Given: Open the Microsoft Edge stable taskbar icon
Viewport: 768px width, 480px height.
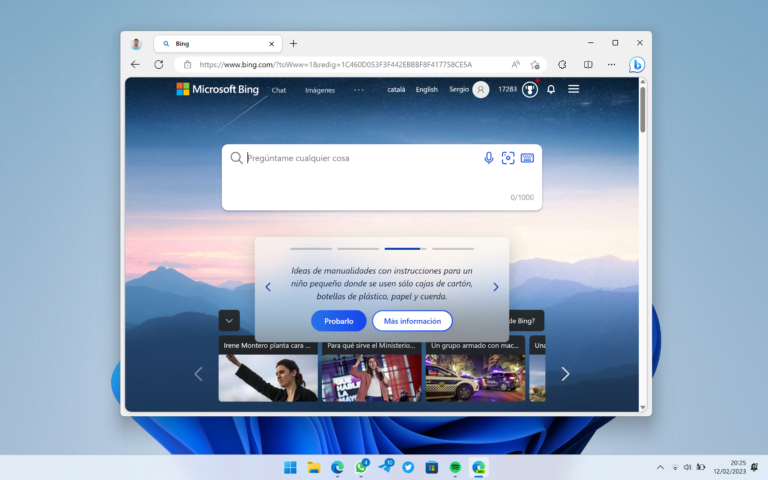Looking at the screenshot, I should [x=337, y=467].
